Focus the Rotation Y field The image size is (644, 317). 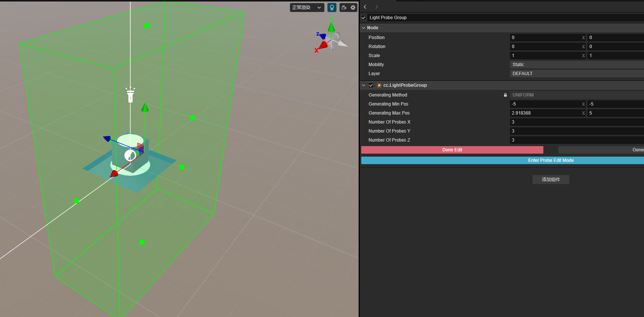click(616, 47)
